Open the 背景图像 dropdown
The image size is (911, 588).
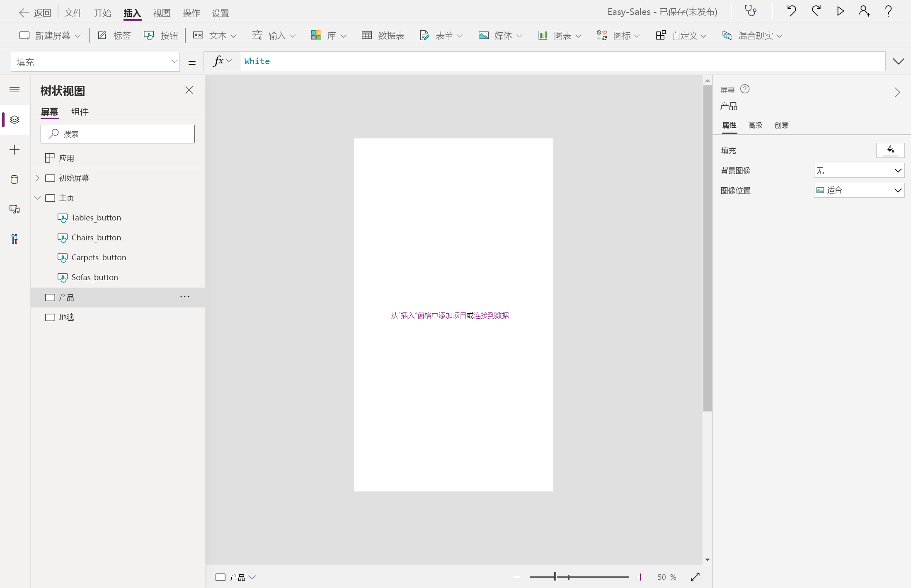coord(859,171)
